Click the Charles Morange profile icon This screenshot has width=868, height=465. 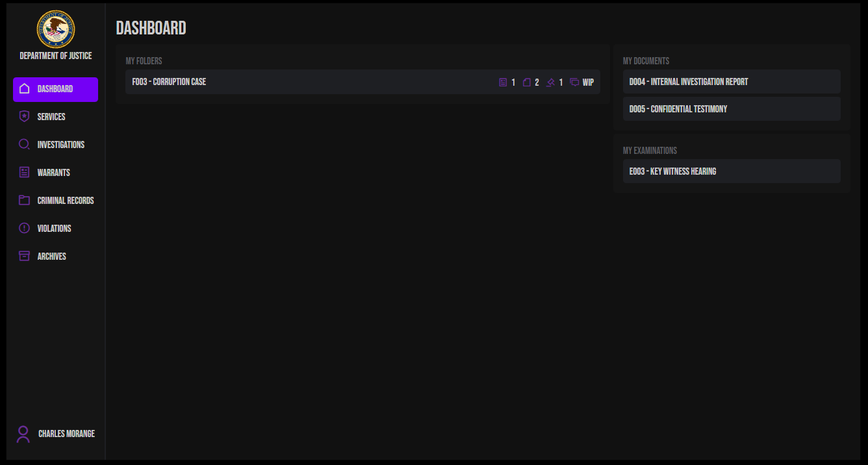(x=23, y=434)
